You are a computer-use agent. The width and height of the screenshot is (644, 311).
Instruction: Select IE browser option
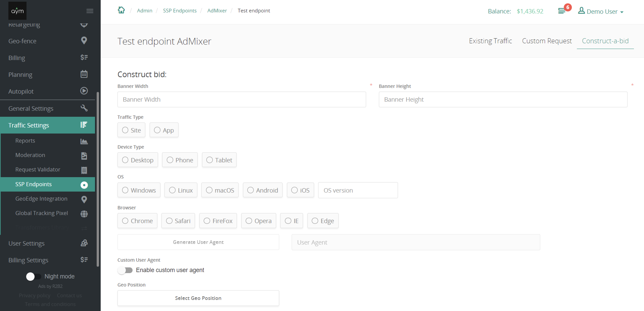click(291, 221)
